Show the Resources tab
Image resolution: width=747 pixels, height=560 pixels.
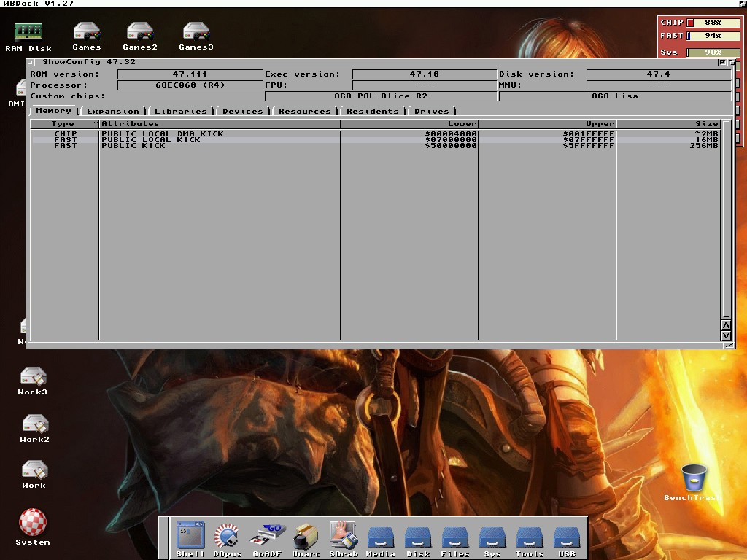(x=305, y=111)
